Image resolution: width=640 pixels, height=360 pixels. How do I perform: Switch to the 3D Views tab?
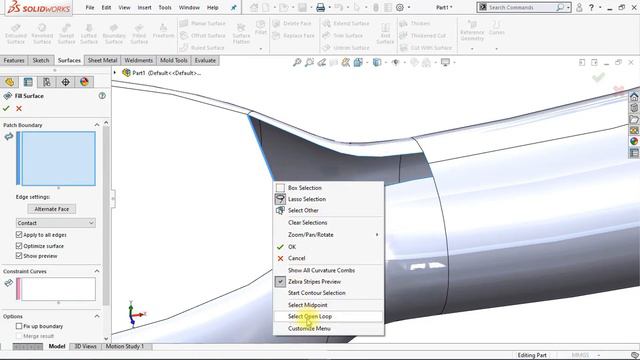point(85,346)
